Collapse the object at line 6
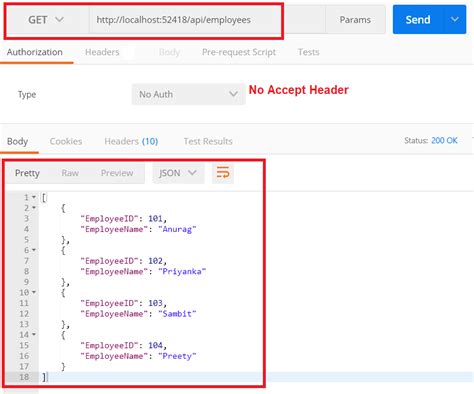 pyautogui.click(x=34, y=250)
